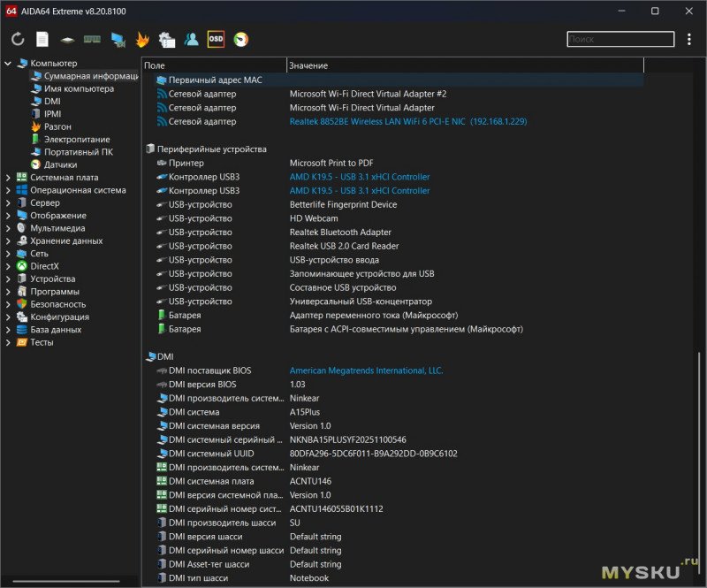This screenshot has width=707, height=588.
Task: Click the Поиск search field
Action: coord(619,40)
